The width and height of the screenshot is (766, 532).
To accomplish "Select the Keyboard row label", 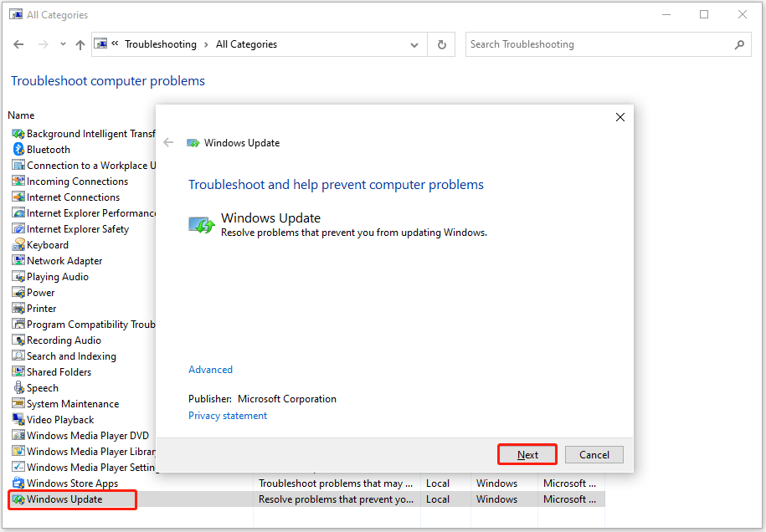I will [48, 244].
